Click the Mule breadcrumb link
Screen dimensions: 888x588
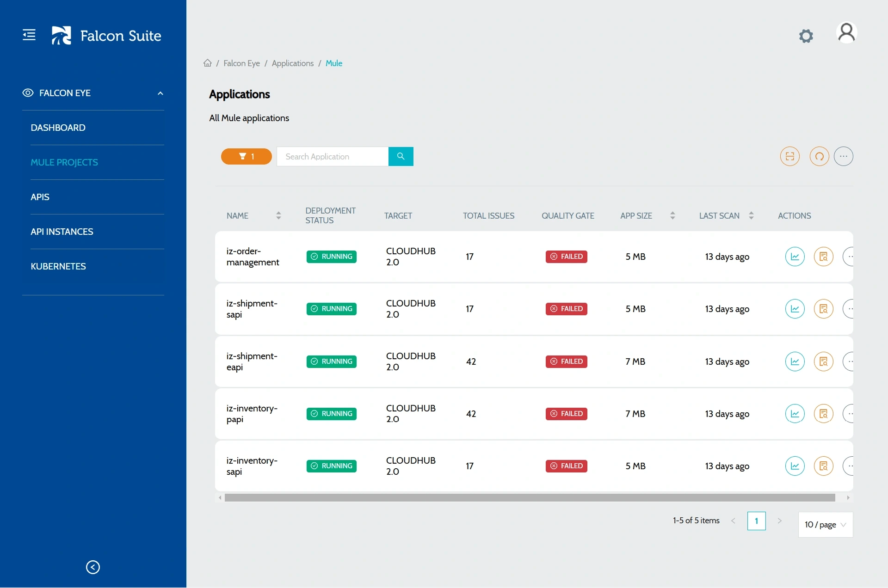[x=333, y=63]
